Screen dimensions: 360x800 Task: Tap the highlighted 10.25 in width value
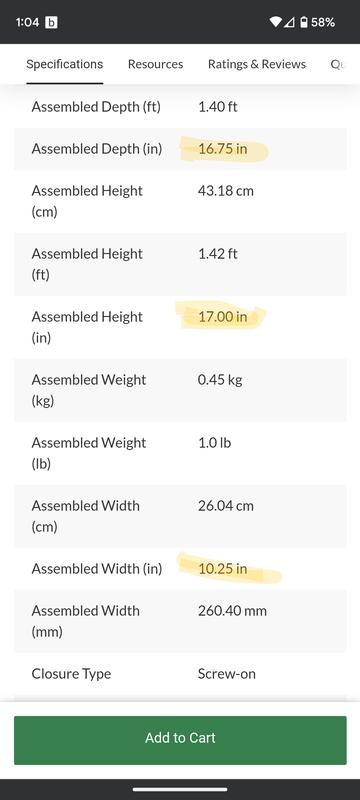[222, 569]
